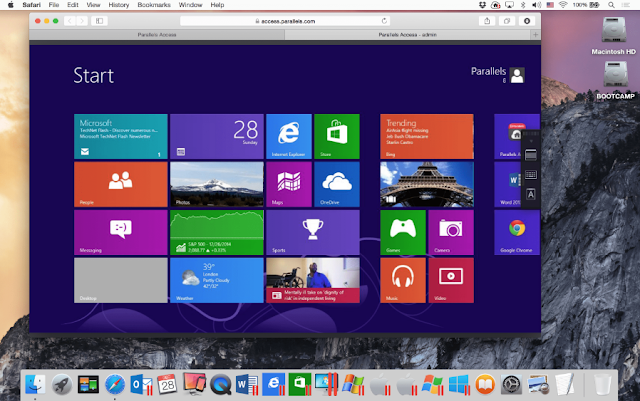The height and width of the screenshot is (401, 640).
Task: Collapse the Parallels side toolbar arrow
Action: [x=531, y=141]
